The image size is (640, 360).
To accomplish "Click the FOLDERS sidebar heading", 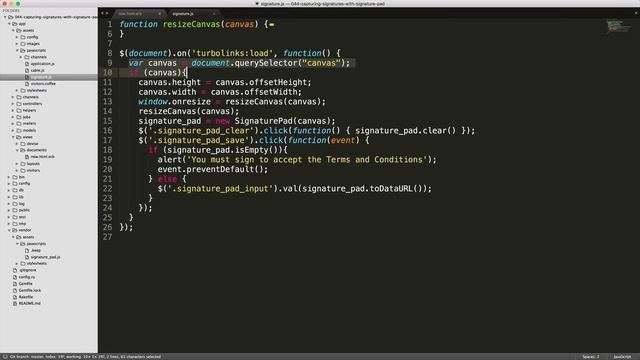I will tap(11, 11).
